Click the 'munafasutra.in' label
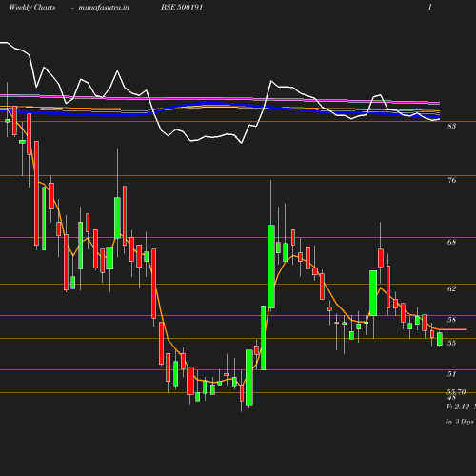 [x=104, y=7]
